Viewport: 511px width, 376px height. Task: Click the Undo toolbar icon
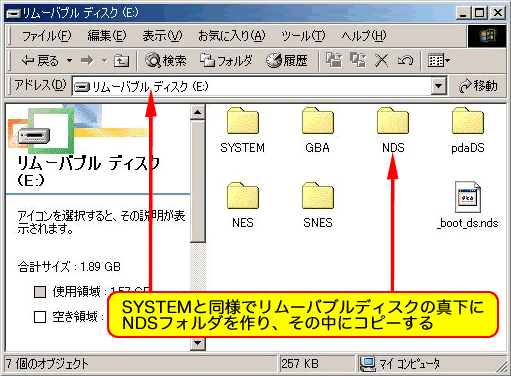point(405,61)
